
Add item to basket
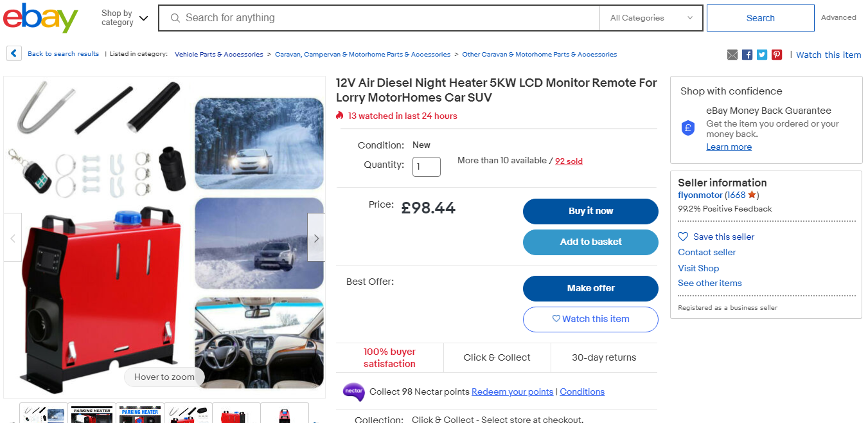pyautogui.click(x=590, y=242)
